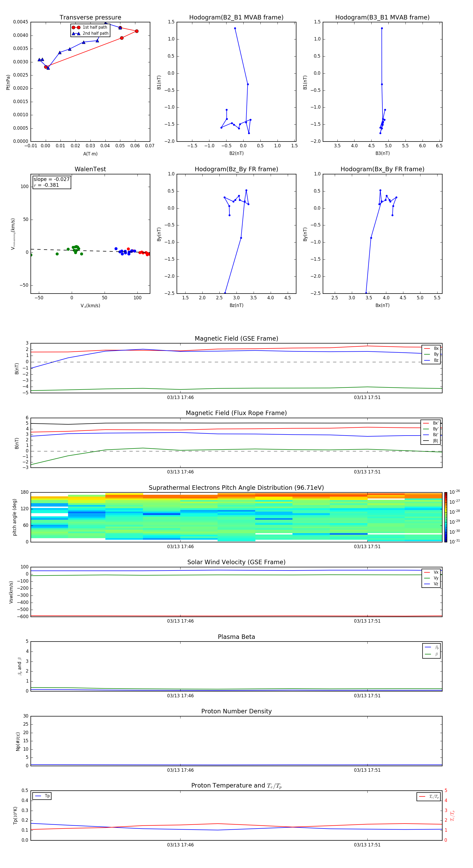Screen dimensions: 473x868
Task: Click the top data point in B2_B1 hodogram
Action: click(x=235, y=28)
